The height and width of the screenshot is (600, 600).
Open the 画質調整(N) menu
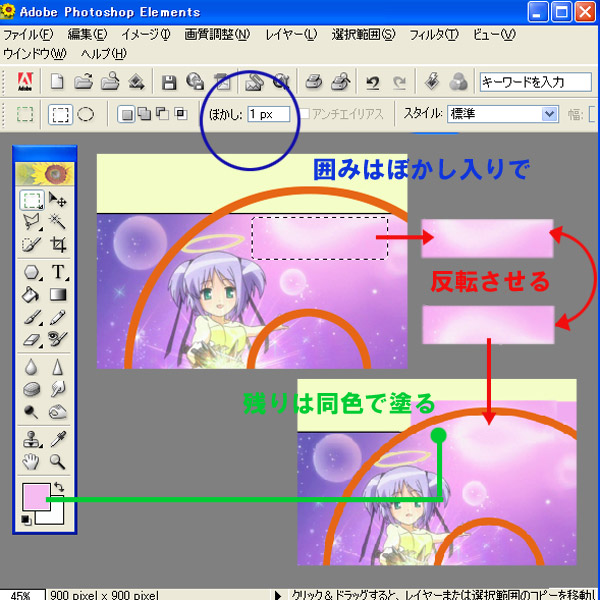pyautogui.click(x=217, y=35)
